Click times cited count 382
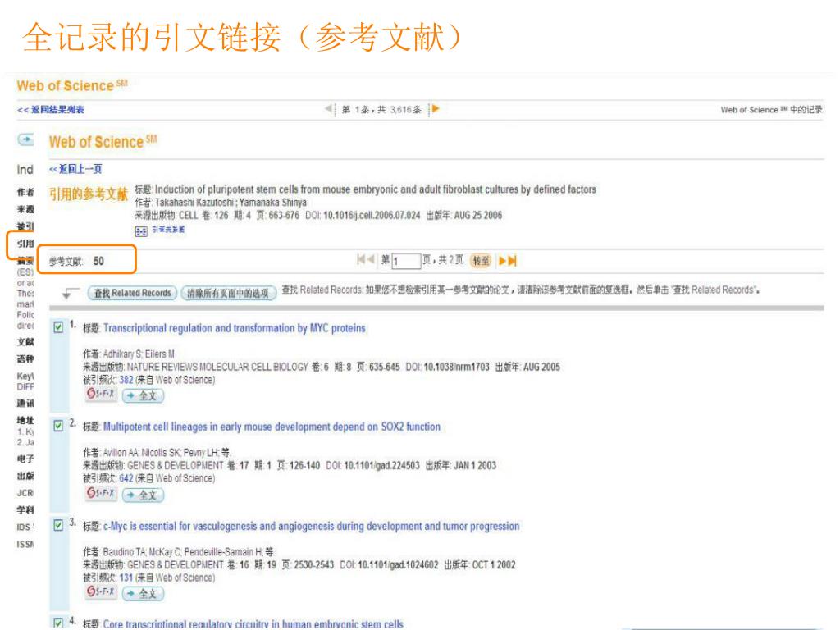The image size is (840, 630). coord(126,380)
